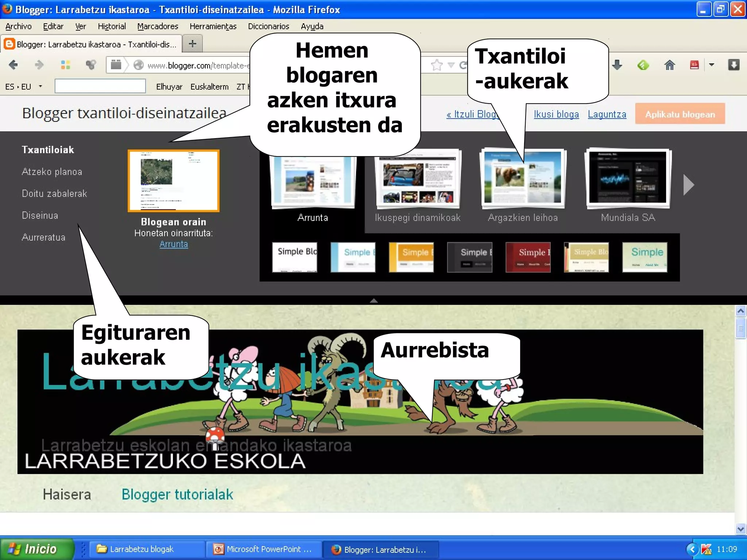Image resolution: width=747 pixels, height=560 pixels.
Task: Click the dictionary search input field
Action: (x=100, y=86)
